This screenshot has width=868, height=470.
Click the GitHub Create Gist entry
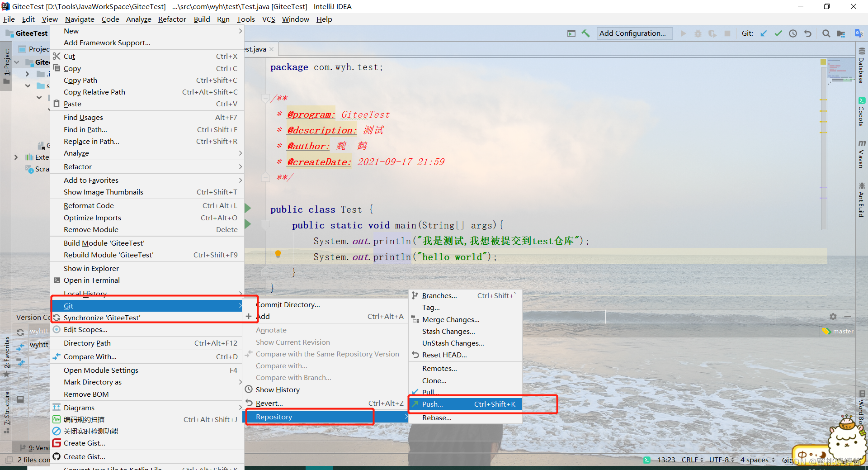click(x=147, y=456)
